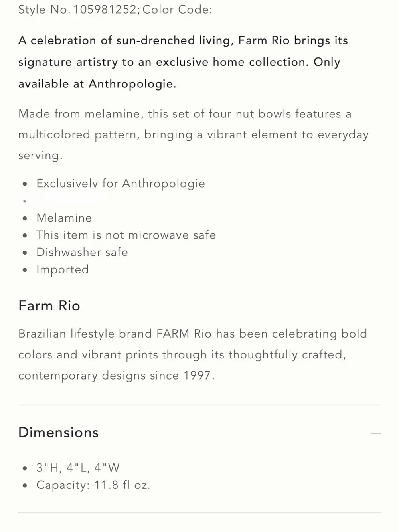The width and height of the screenshot is (399, 532).
Task: Click the 'Imported' bullet item
Action: click(x=63, y=270)
